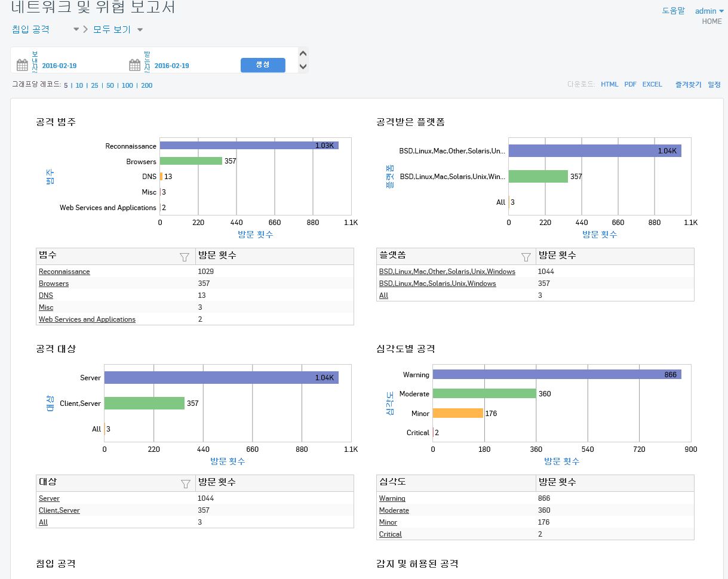
Task: Open the end date calendar icon
Action: (x=134, y=65)
